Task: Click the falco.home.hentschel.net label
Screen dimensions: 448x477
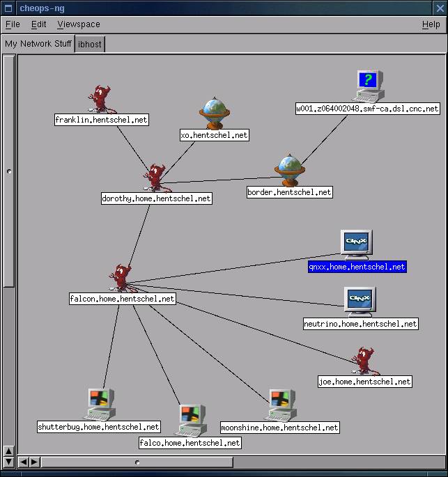Action: coord(190,443)
